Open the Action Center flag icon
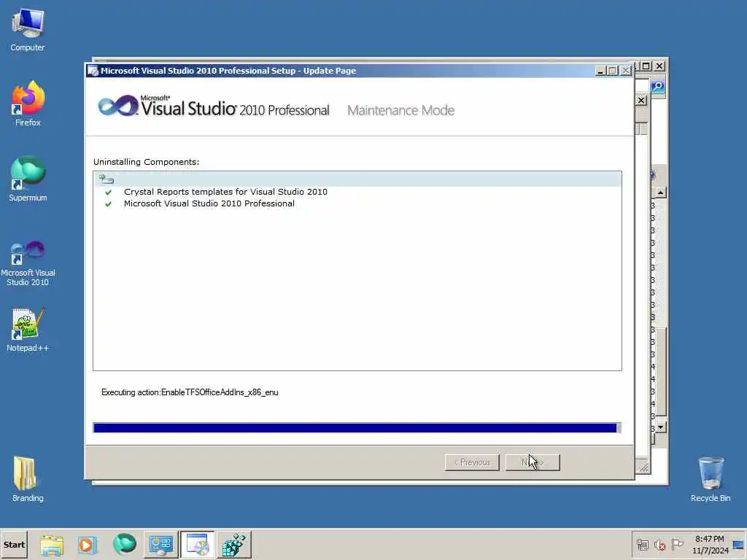The height and width of the screenshot is (560, 747). (x=677, y=545)
